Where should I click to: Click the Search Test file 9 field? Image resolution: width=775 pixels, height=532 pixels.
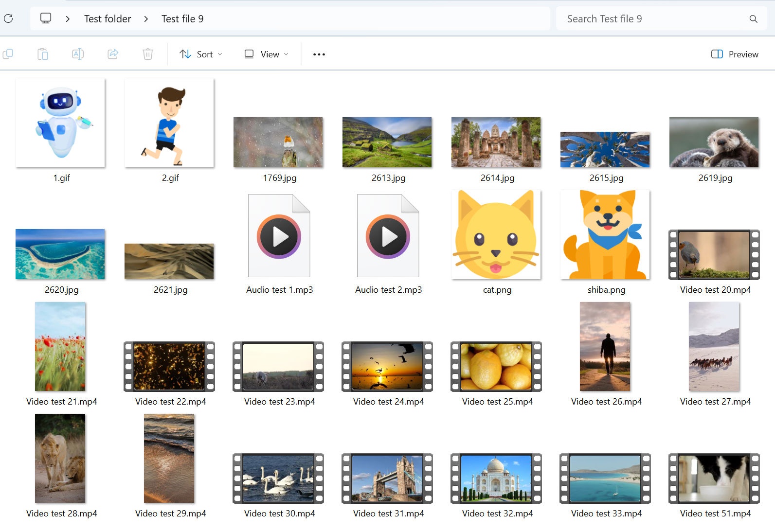(x=652, y=19)
